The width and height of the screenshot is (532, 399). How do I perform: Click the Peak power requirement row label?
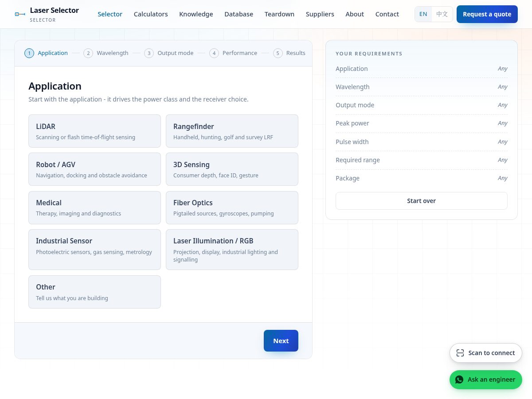pos(352,123)
